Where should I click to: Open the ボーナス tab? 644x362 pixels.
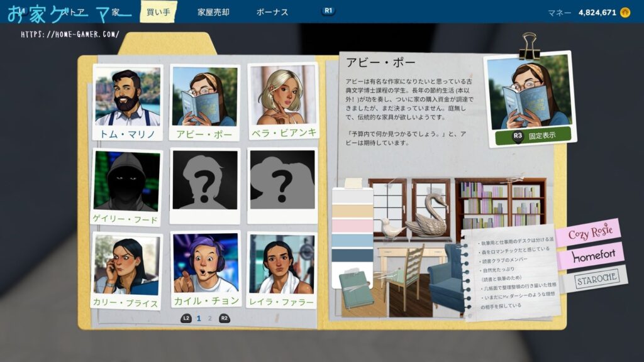(272, 13)
